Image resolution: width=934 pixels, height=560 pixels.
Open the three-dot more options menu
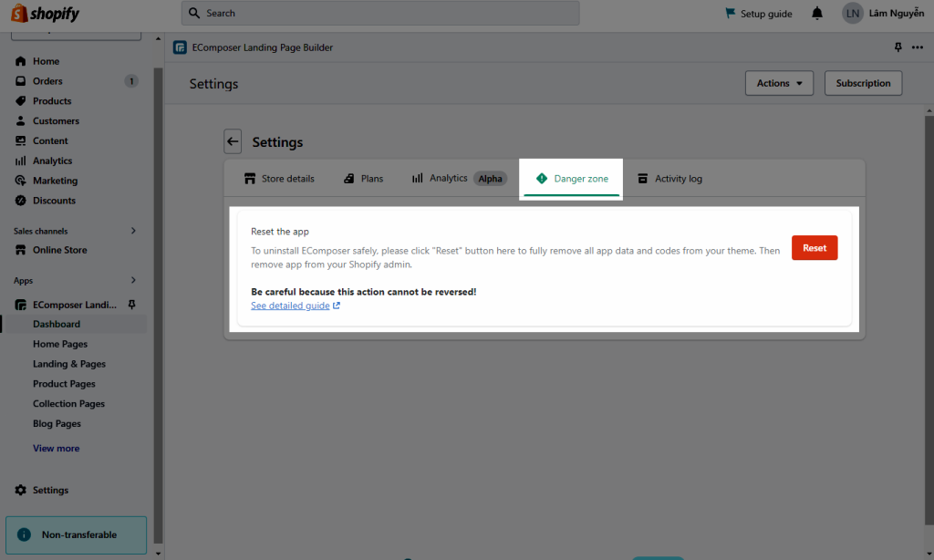pyautogui.click(x=918, y=47)
